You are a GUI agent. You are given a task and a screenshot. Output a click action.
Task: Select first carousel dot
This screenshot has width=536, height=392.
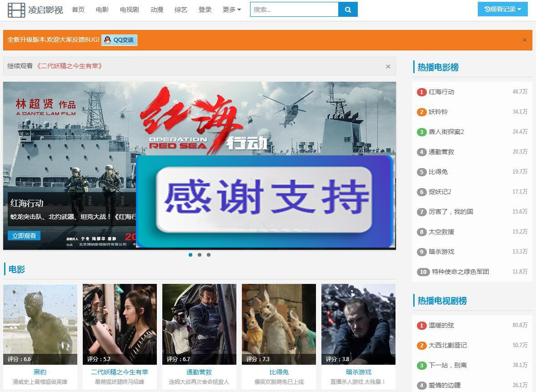tap(190, 255)
